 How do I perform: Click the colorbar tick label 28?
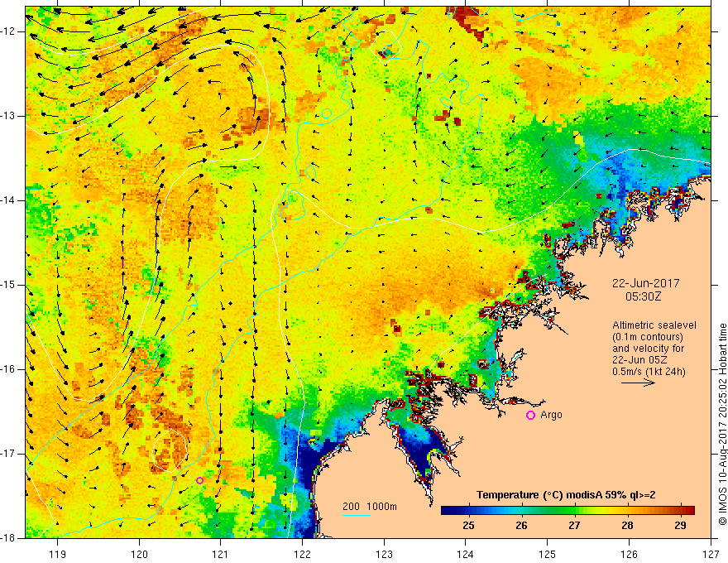click(627, 526)
